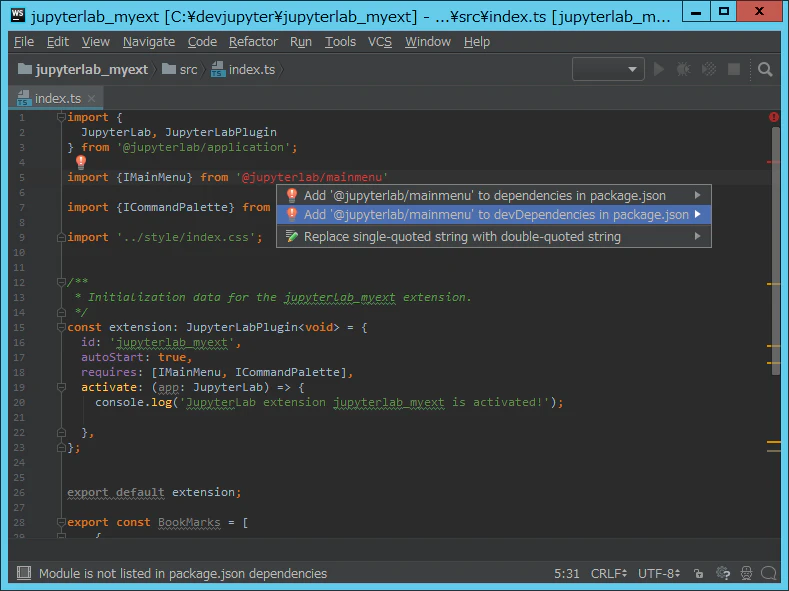Click 'console.log' on line 20

coord(134,402)
